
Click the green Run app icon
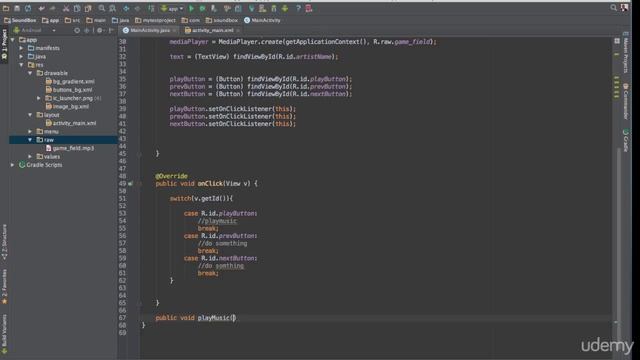point(191,8)
